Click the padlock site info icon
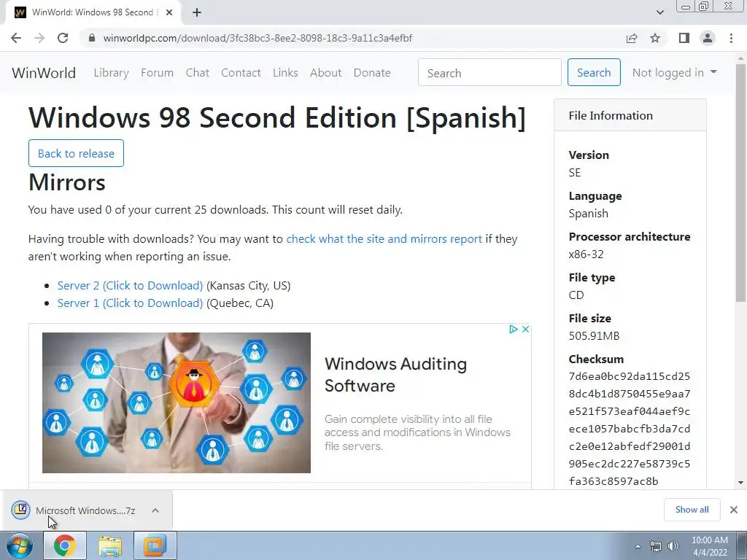The image size is (747, 560). click(92, 38)
